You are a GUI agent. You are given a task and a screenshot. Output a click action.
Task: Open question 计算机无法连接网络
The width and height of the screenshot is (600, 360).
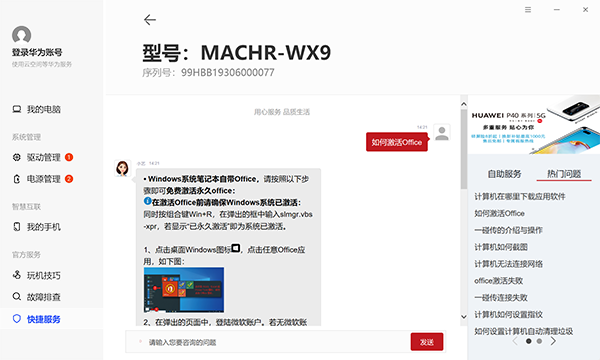[509, 264]
